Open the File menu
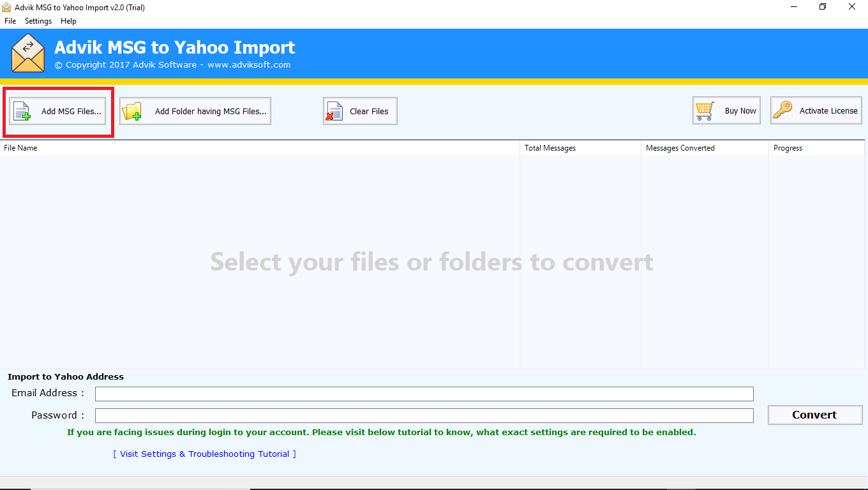 (10, 21)
